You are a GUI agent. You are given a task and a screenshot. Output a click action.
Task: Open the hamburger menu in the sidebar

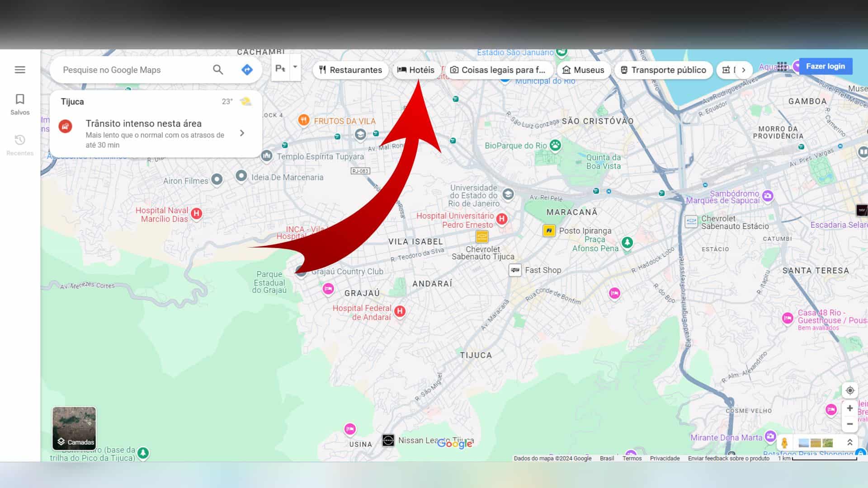pyautogui.click(x=20, y=70)
